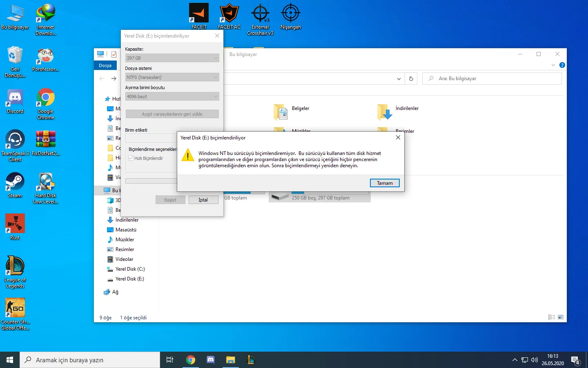Image resolution: width=588 pixels, height=368 pixels.
Task: Click the blue help question icon
Action: pyautogui.click(x=562, y=65)
